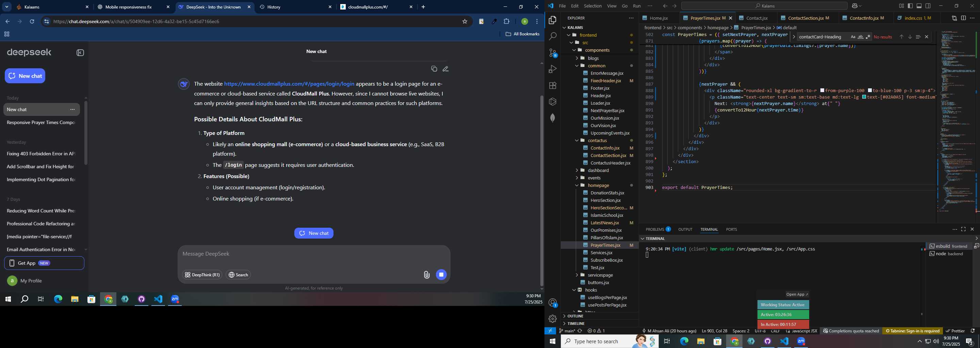Click Open App button overlay

(x=797, y=294)
